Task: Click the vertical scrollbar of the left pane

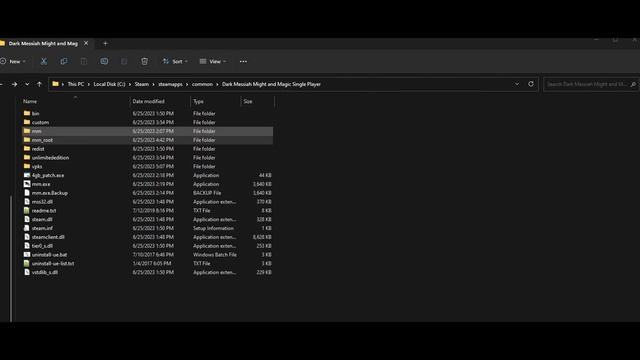Action: [11, 258]
